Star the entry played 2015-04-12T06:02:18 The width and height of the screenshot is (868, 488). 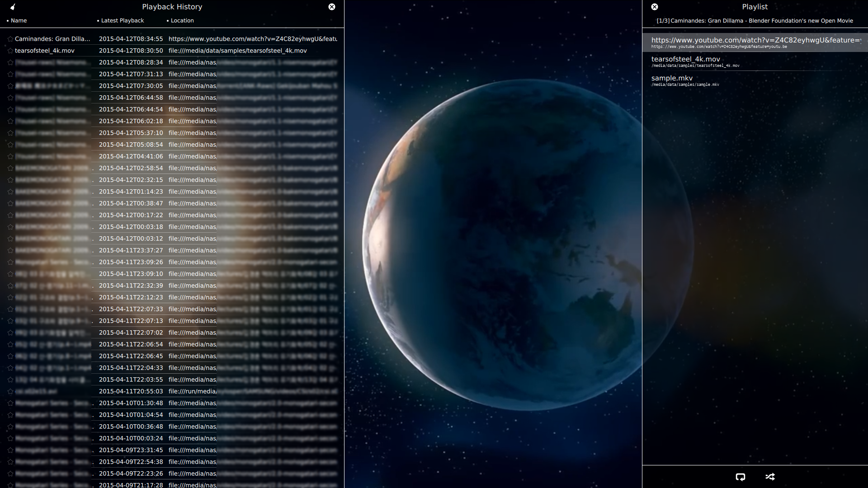10,121
